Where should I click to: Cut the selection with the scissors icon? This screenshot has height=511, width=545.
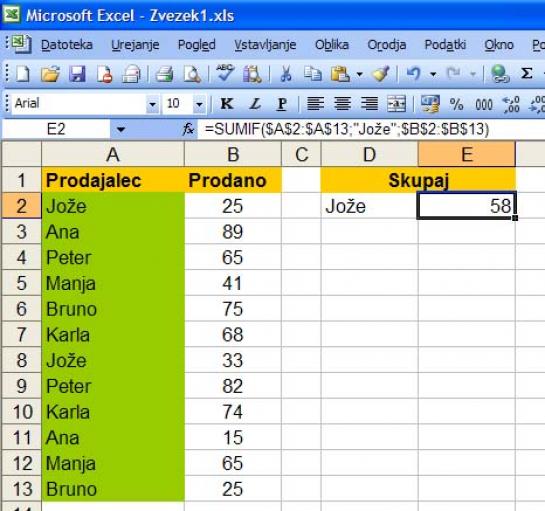tap(286, 74)
